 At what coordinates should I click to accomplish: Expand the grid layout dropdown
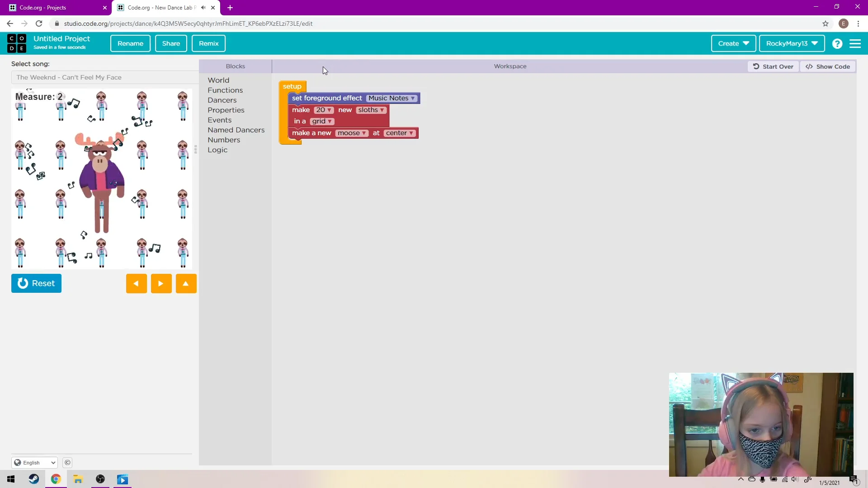322,121
